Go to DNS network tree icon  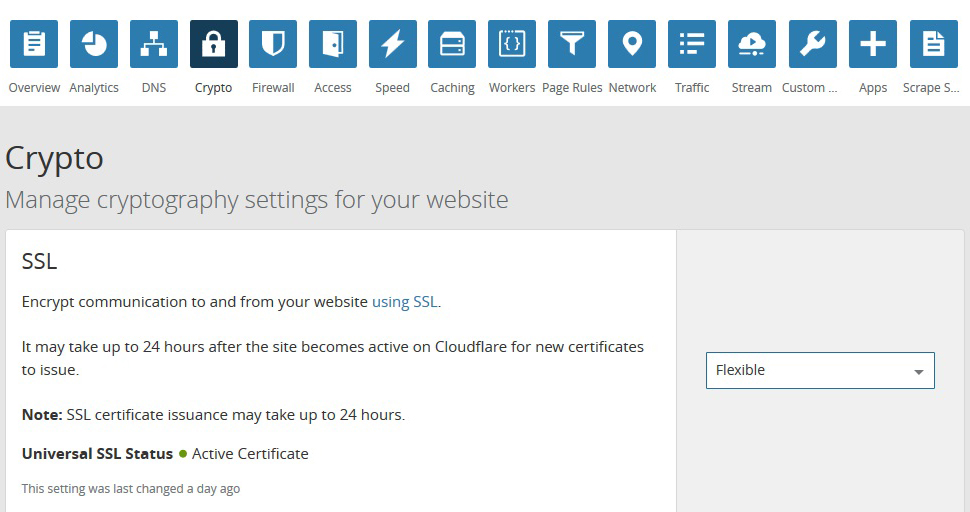click(x=154, y=44)
